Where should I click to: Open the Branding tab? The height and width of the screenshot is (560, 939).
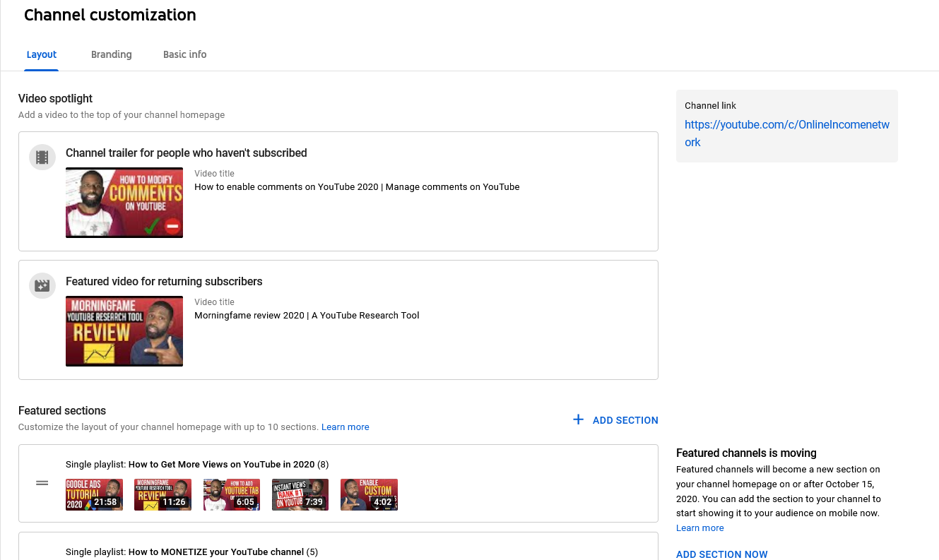[112, 54]
